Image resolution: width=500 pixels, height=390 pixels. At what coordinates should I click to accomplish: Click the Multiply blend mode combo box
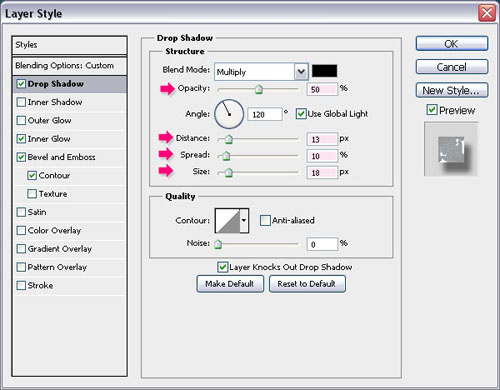pyautogui.click(x=261, y=72)
